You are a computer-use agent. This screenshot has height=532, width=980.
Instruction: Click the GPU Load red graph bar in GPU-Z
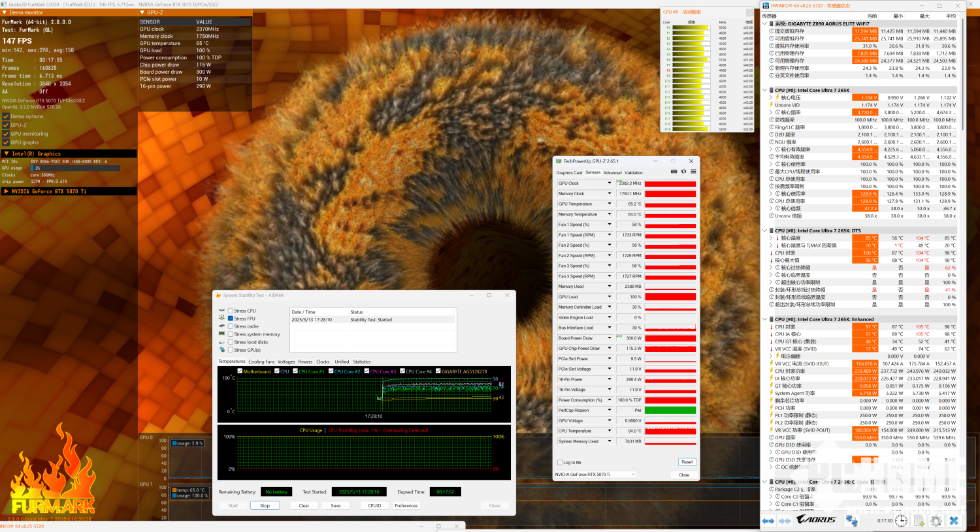pyautogui.click(x=670, y=297)
